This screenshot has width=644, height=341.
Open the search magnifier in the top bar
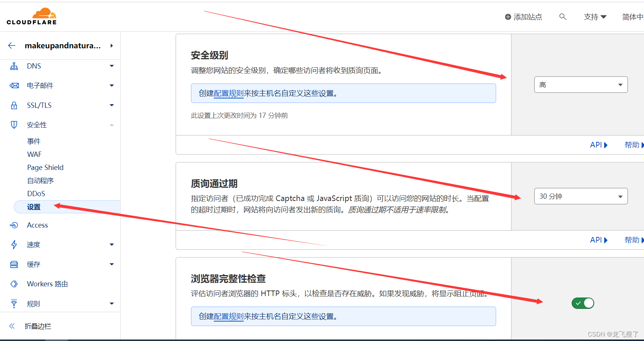click(563, 17)
